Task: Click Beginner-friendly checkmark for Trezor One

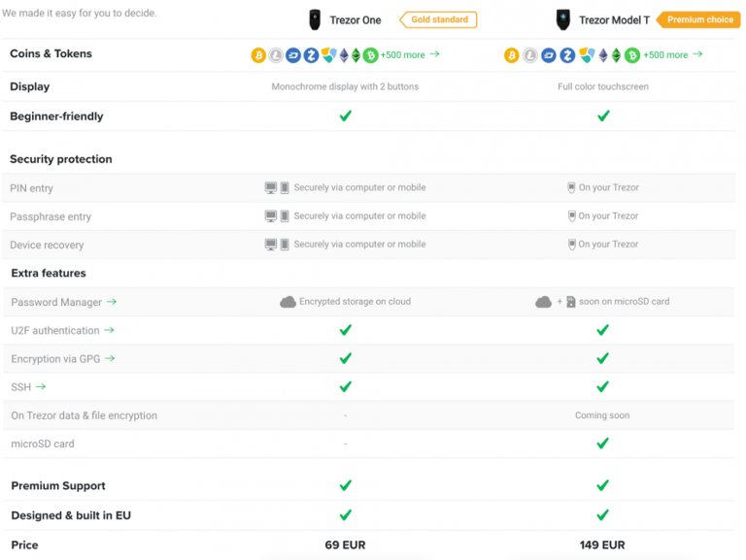Action: point(346,115)
